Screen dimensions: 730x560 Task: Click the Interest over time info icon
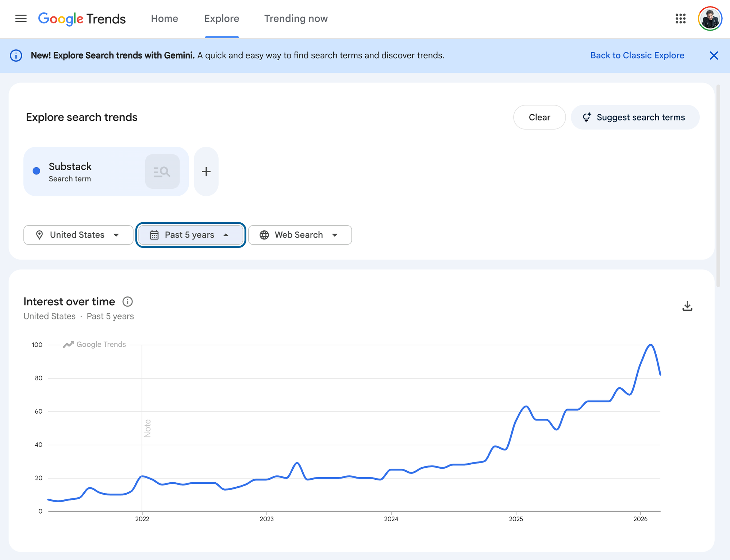[x=127, y=302]
